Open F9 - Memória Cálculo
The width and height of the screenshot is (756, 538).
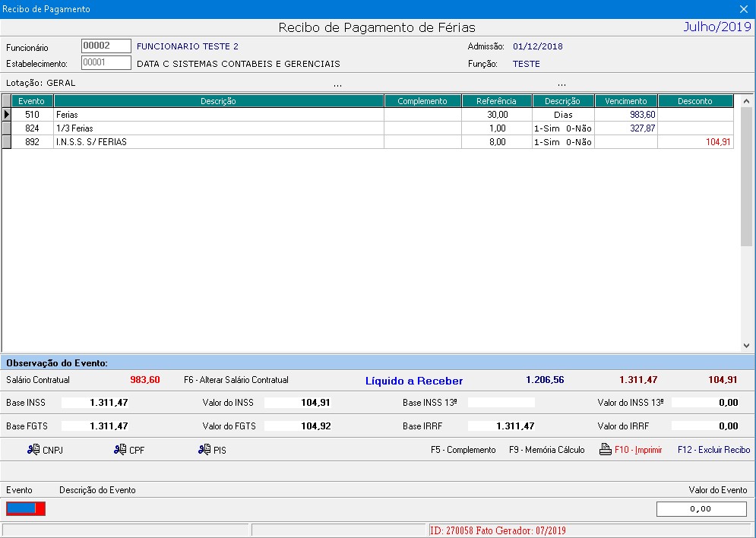(546, 450)
